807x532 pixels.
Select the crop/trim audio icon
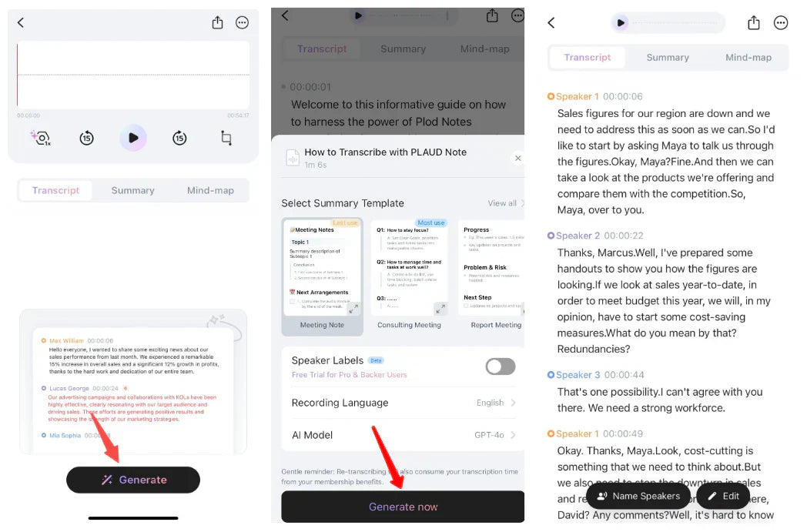[226, 138]
